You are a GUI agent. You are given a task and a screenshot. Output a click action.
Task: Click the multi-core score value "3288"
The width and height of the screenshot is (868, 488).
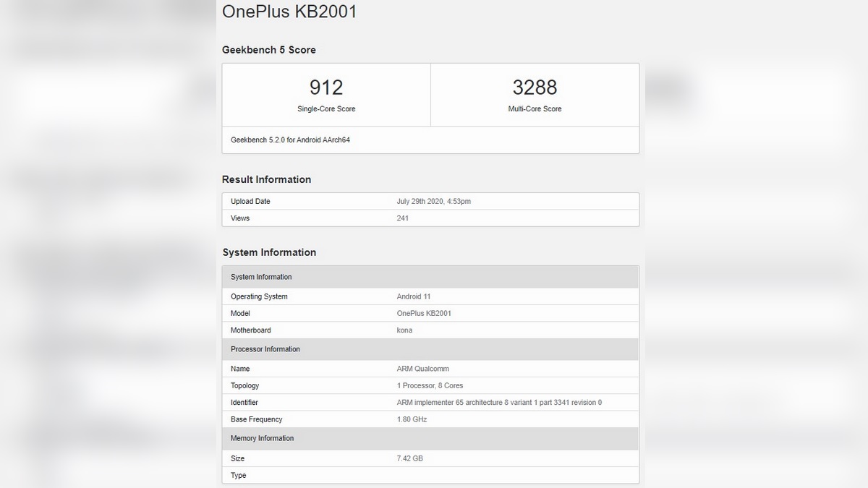coord(535,87)
